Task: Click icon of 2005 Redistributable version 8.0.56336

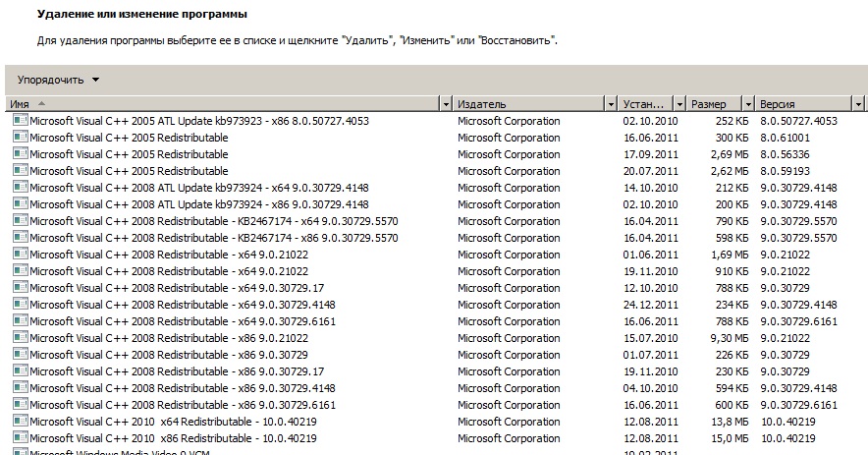Action: (20, 153)
